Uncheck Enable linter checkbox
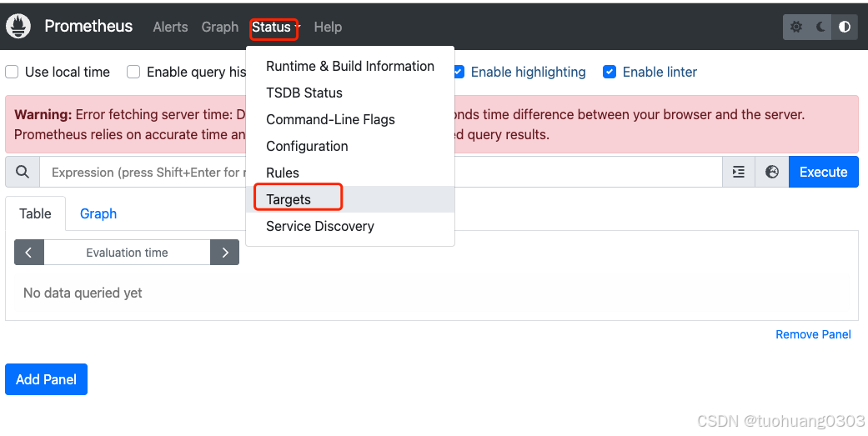Screen dimensions: 868x436 coord(610,72)
